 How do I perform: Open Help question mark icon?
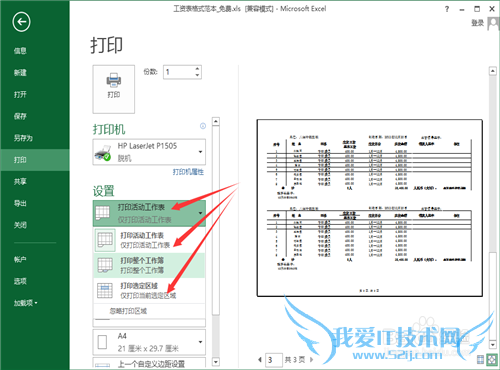tap(447, 9)
